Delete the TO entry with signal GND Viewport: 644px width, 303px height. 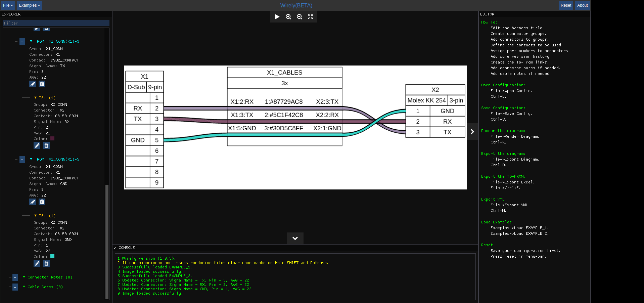click(x=46, y=263)
